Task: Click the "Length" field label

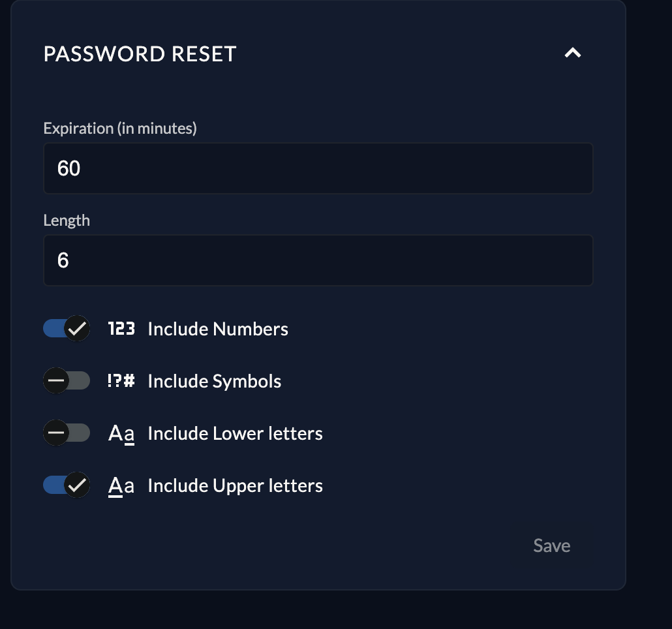Action: 67,221
